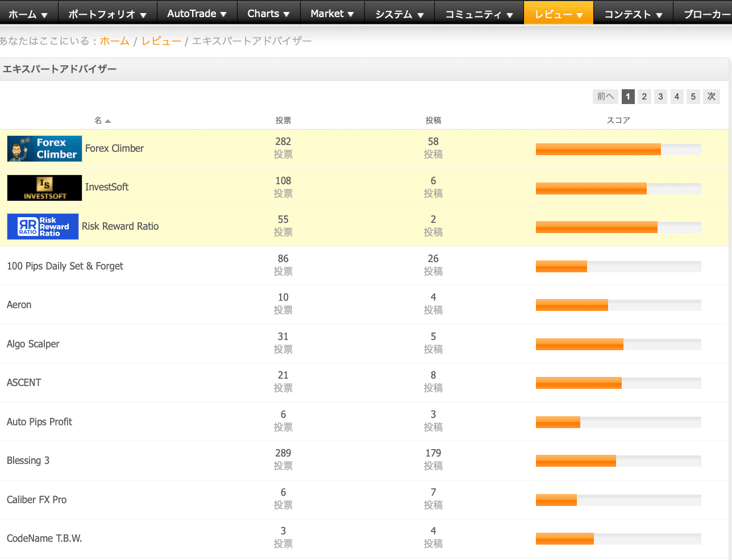Viewport: 732px width, 560px height.
Task: Sort by the 投票 column header
Action: tap(283, 121)
